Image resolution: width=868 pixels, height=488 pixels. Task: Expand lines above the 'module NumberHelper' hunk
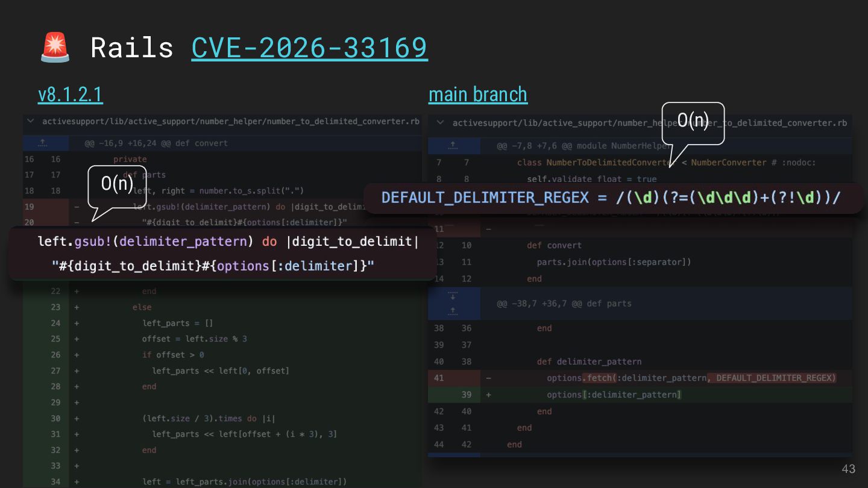pos(453,146)
